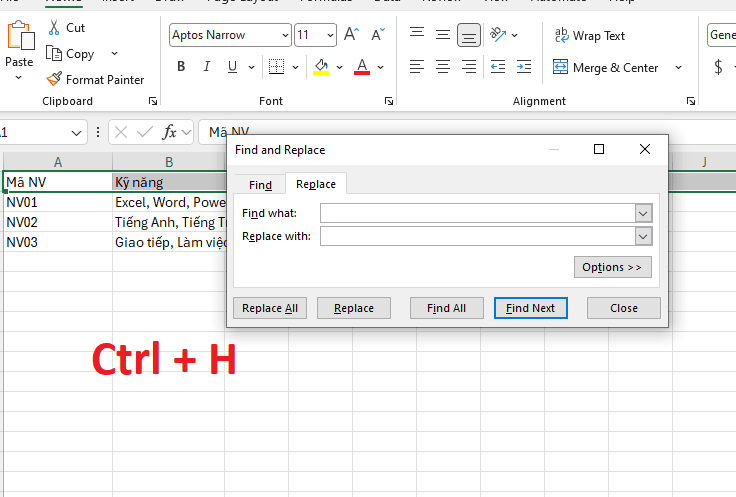736x497 pixels.
Task: Open Clipboard dialog launcher
Action: tap(153, 101)
